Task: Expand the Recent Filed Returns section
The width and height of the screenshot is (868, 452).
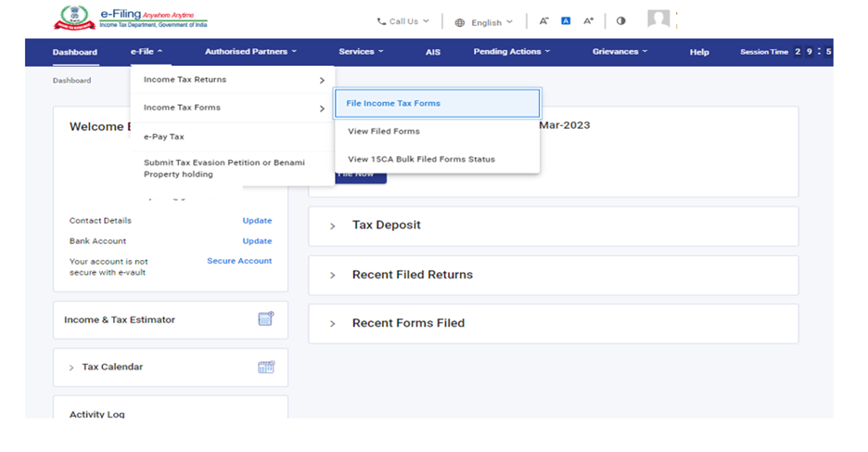Action: (412, 275)
